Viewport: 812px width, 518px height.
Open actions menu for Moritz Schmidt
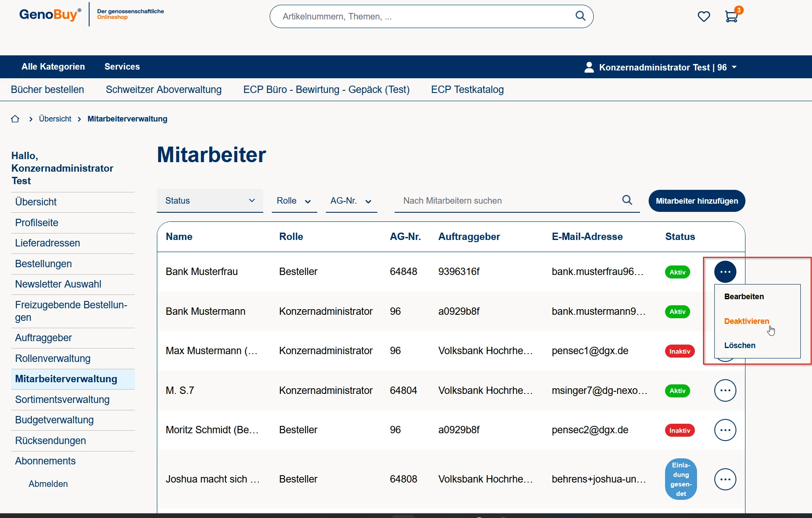pyautogui.click(x=725, y=430)
